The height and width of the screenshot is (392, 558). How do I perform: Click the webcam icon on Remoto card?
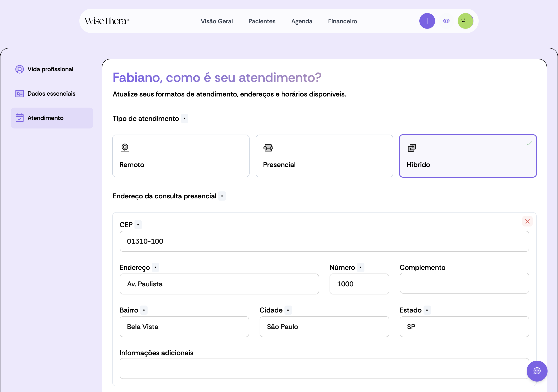coord(125,147)
